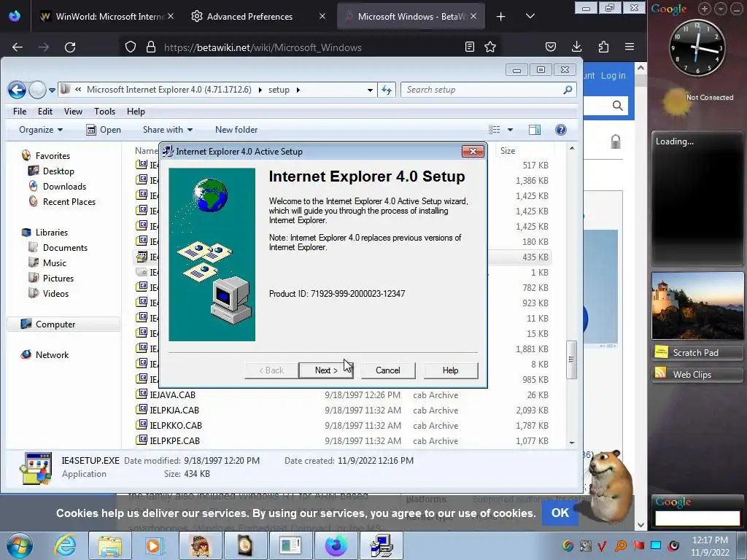The width and height of the screenshot is (747, 560).
Task: Click Firefox back arrow
Action: tap(18, 47)
